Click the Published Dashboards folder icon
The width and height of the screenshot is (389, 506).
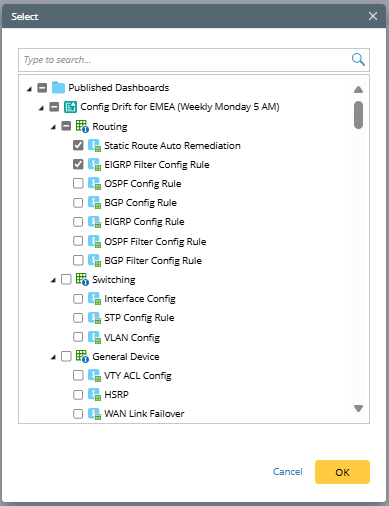pos(58,88)
